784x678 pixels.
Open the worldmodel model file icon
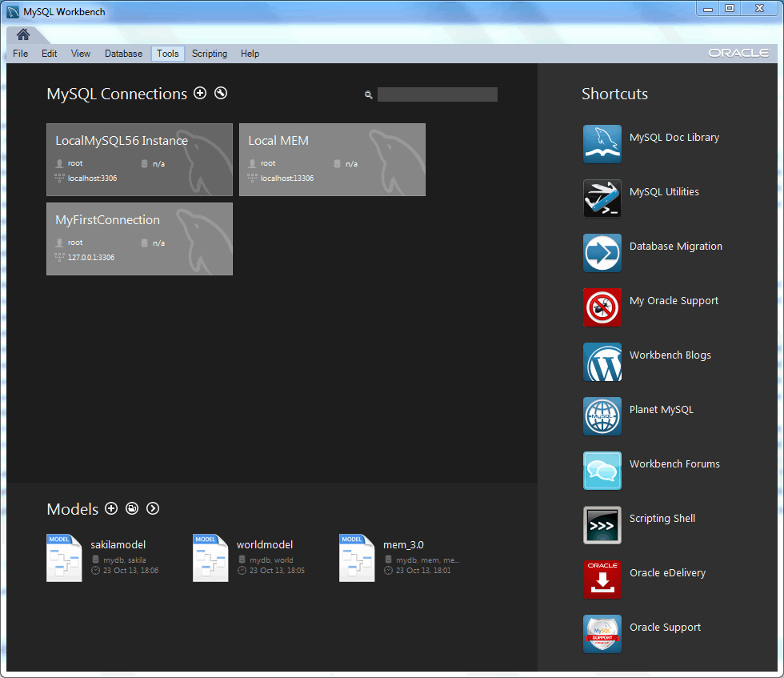click(210, 558)
